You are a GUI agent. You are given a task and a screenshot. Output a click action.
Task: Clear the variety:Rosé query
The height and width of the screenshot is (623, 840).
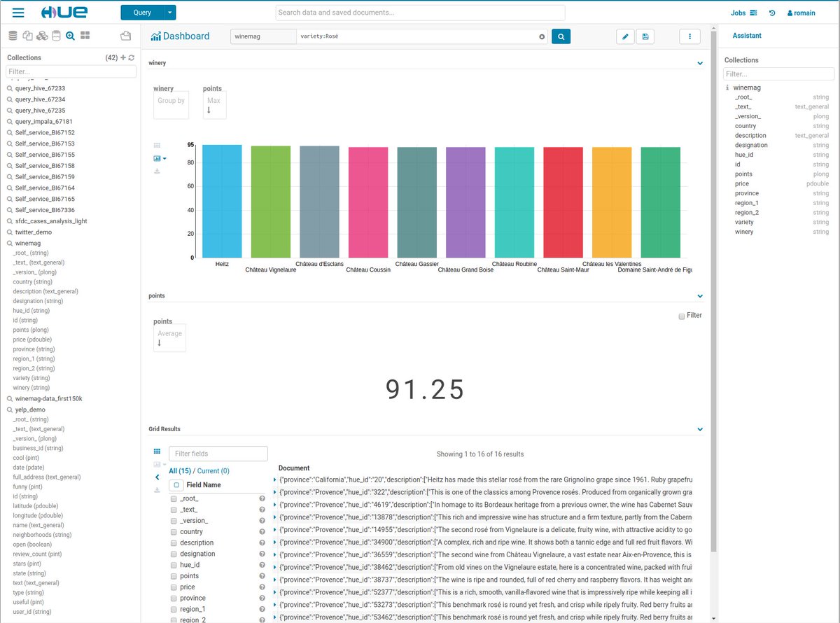click(542, 36)
